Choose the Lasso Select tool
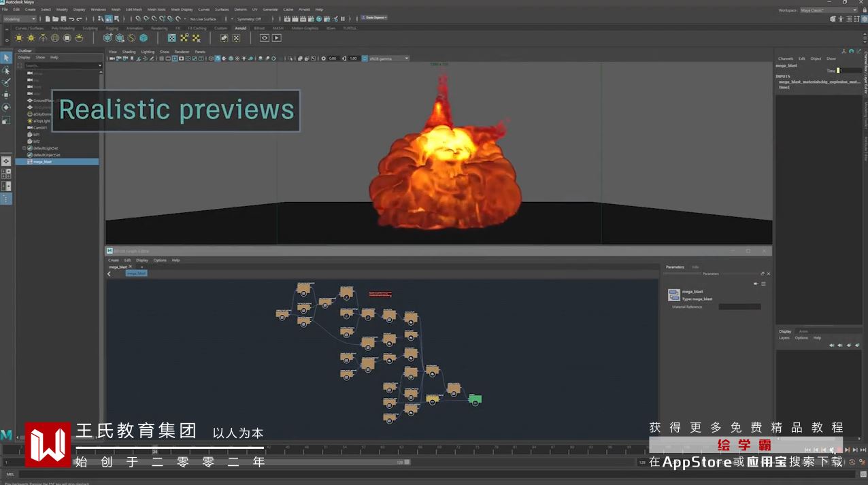Image resolution: width=868 pixels, height=485 pixels. 6,70
